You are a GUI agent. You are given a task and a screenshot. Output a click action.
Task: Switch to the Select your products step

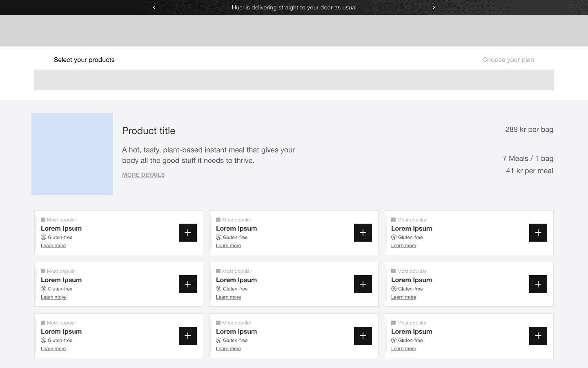pos(84,60)
